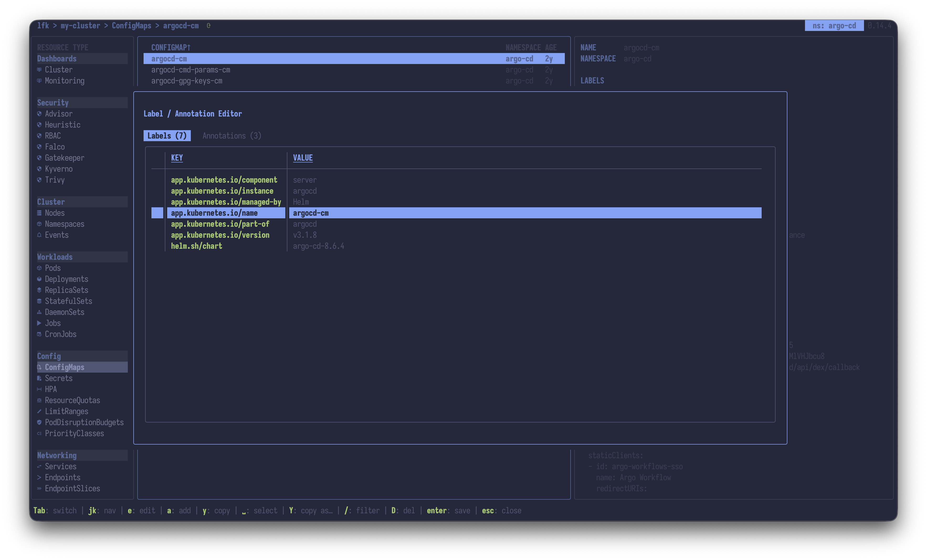Image resolution: width=927 pixels, height=560 pixels.
Task: Select the app.kubernetes.io/part-of label key
Action: point(220,224)
